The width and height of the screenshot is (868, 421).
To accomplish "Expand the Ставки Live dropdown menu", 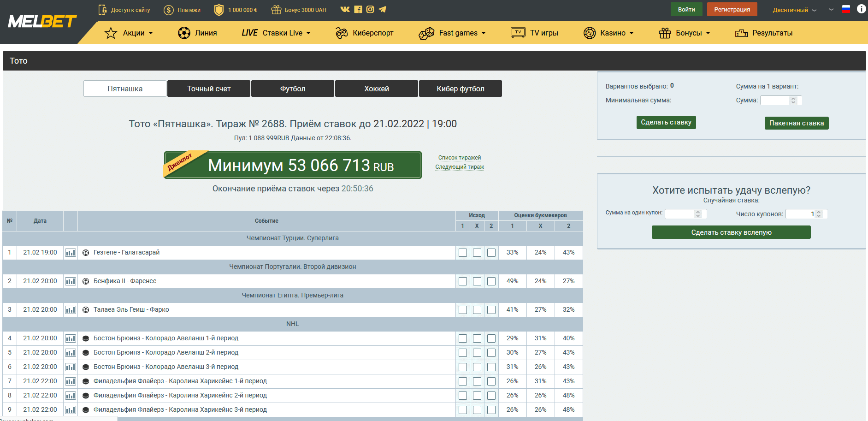I will [276, 33].
